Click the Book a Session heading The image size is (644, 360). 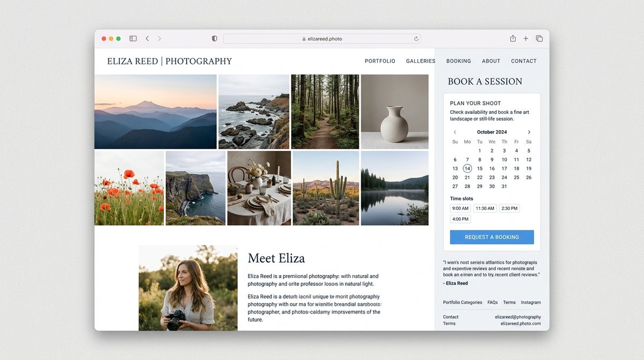pos(485,82)
